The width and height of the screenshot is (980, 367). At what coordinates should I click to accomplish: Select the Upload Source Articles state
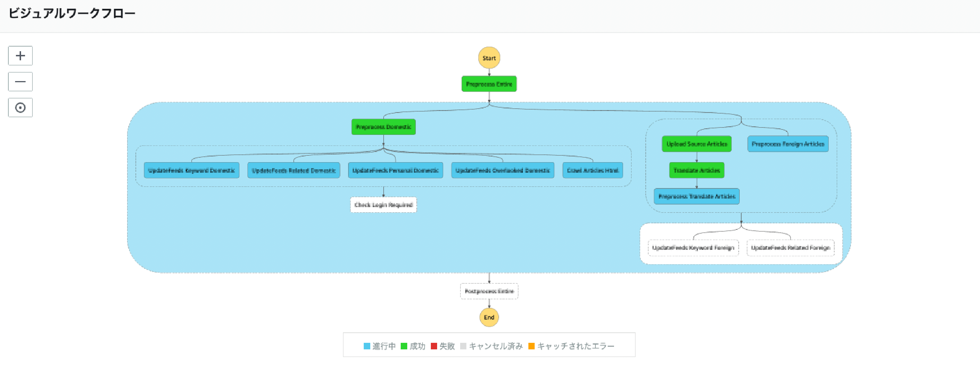(x=696, y=144)
